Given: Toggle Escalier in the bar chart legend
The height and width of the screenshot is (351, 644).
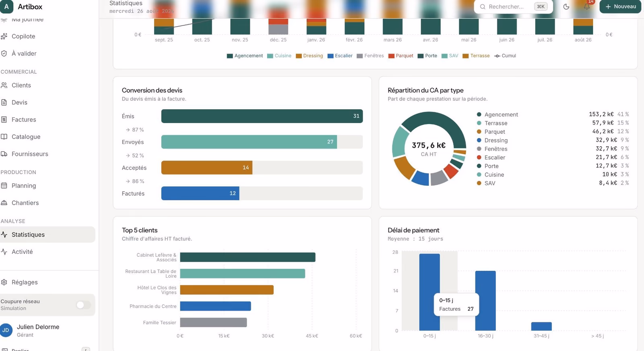Looking at the screenshot, I should point(340,56).
